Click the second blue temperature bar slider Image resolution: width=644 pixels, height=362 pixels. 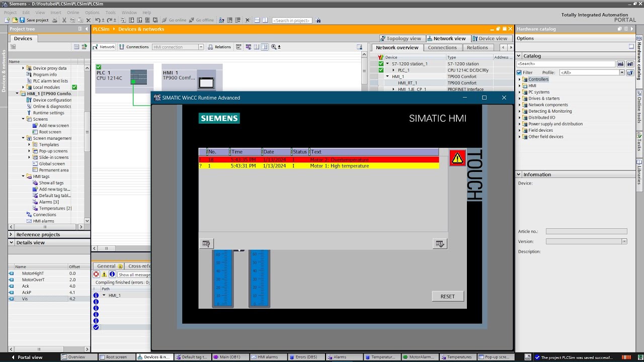pos(259,278)
